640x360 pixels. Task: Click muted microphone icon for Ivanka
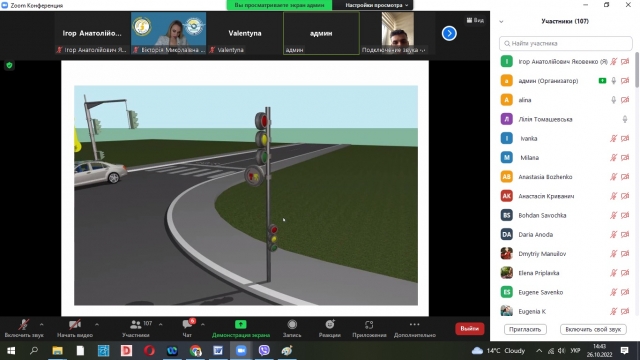pos(613,138)
